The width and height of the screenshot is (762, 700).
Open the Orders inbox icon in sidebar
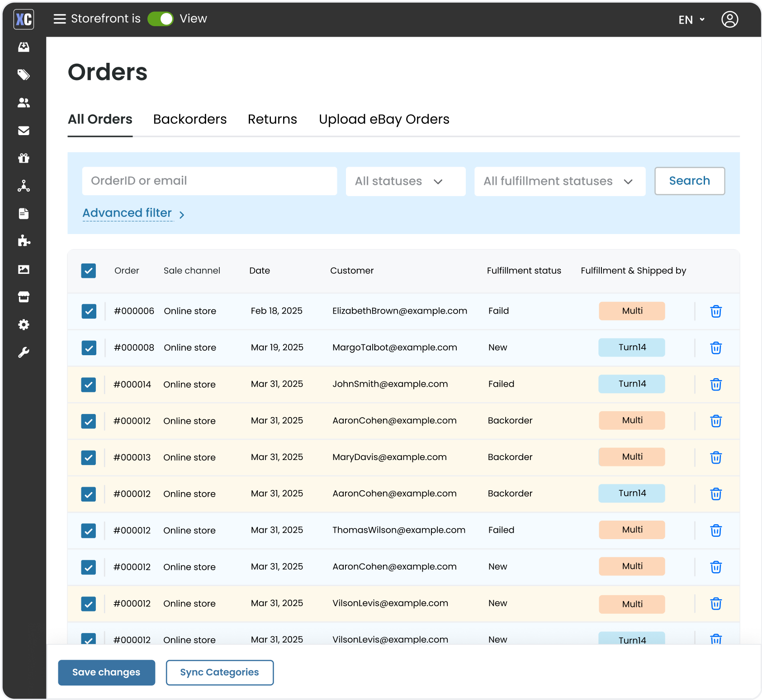click(24, 47)
